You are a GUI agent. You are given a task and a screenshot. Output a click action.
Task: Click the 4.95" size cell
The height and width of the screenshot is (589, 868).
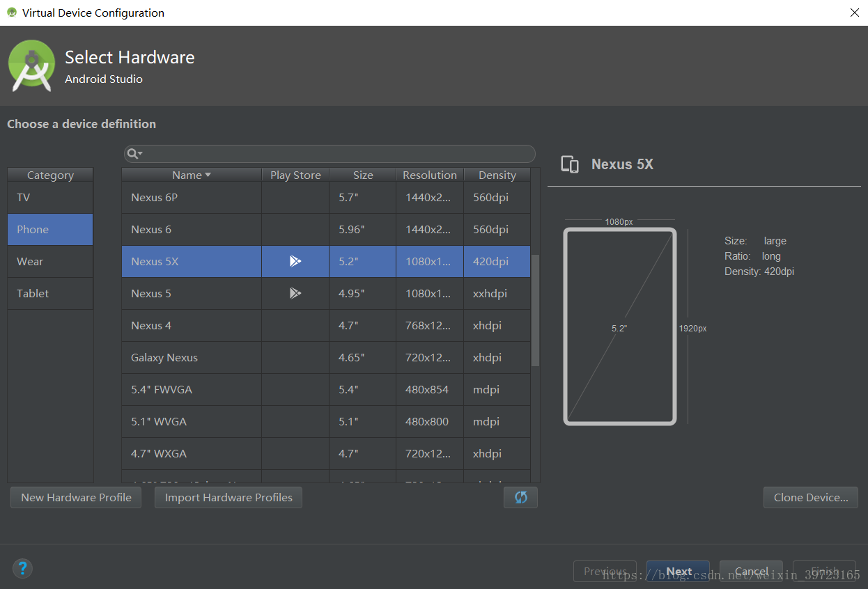362,294
